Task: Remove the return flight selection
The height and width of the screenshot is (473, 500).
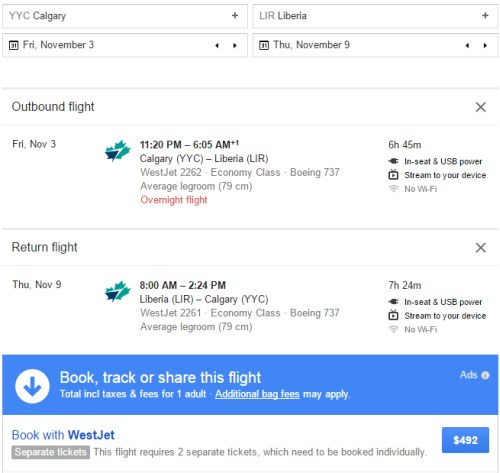Action: 481,248
